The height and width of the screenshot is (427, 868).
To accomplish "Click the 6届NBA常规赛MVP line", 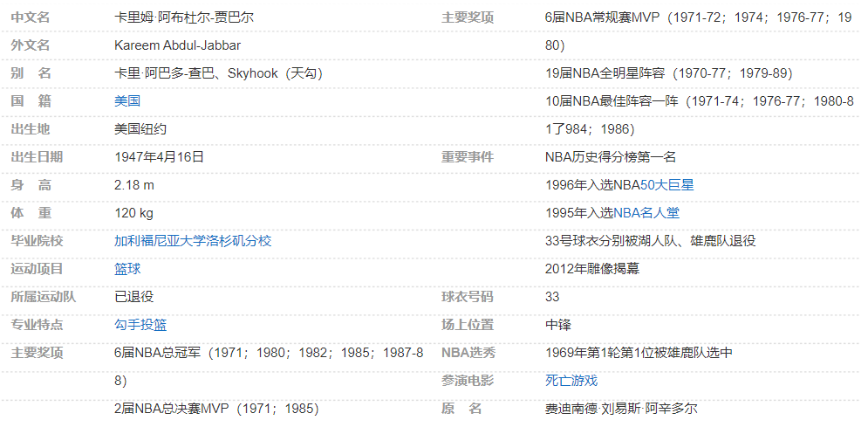I will click(699, 17).
